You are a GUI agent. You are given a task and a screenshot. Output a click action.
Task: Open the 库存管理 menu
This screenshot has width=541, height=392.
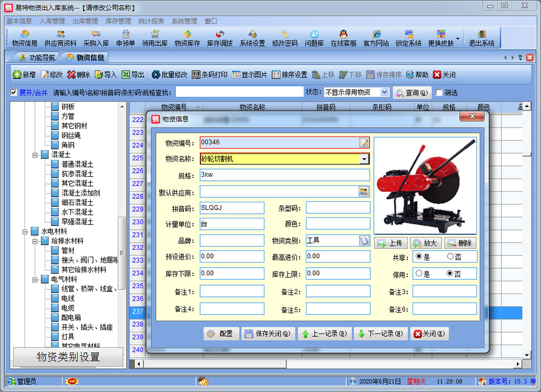(118, 21)
